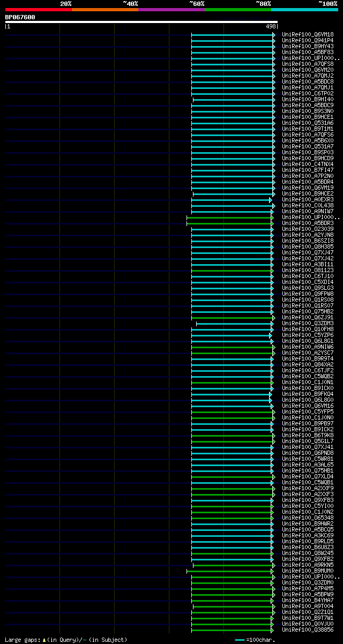This screenshot has width=343, height=644.
Task: Click the UniRef100_B9T1M1 label
Action: [308, 129]
